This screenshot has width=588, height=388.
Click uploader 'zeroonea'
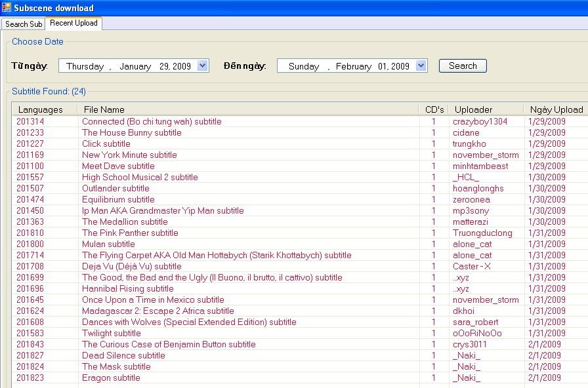[471, 200]
